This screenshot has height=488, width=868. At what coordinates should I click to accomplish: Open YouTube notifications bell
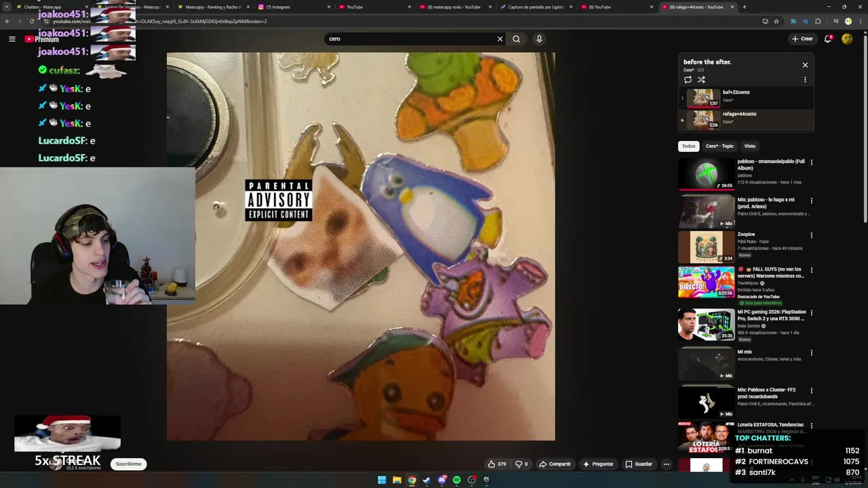(828, 39)
